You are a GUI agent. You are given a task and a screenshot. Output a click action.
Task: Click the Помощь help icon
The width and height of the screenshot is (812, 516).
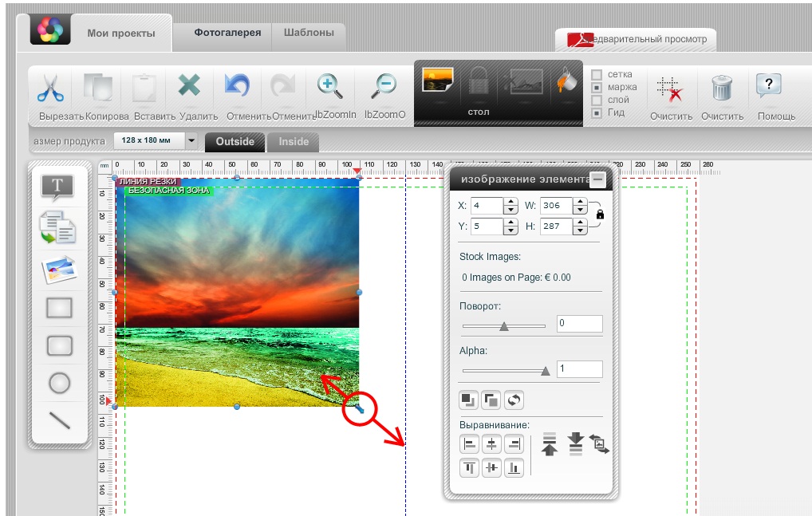[768, 86]
